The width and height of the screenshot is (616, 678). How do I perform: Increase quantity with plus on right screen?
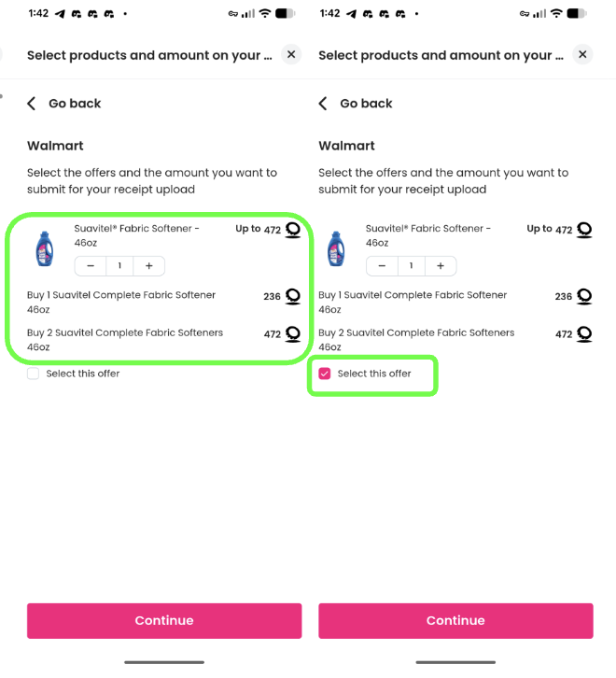[441, 266]
